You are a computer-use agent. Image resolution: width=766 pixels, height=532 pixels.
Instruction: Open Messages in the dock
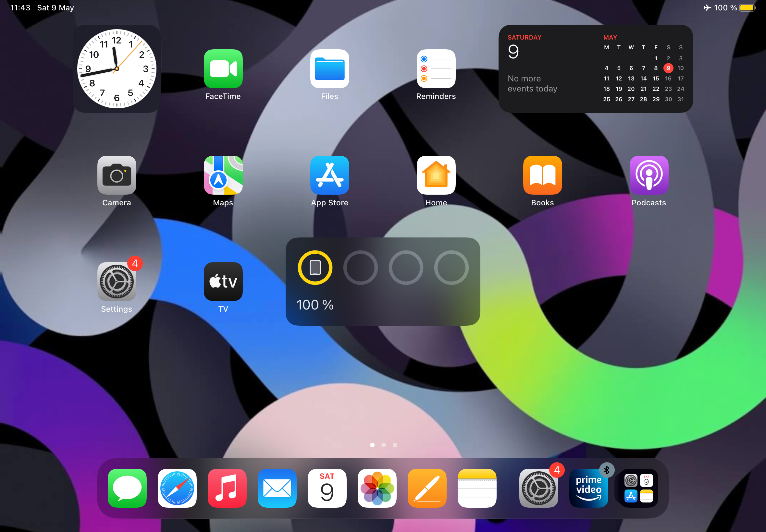127,488
